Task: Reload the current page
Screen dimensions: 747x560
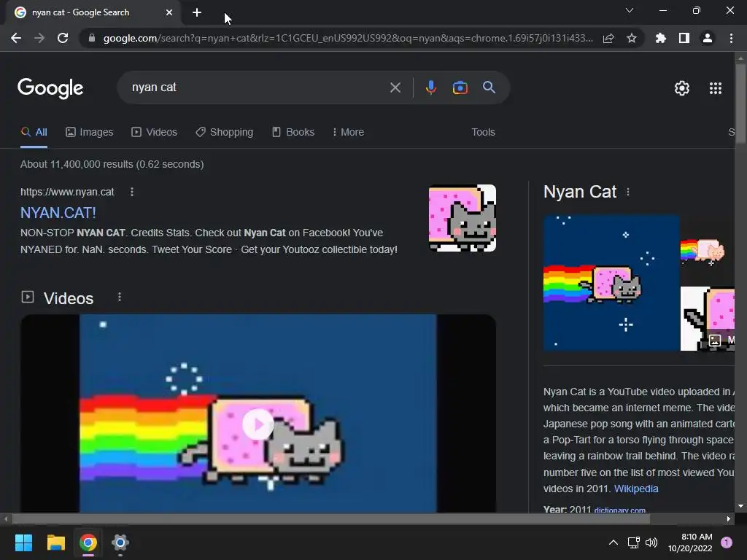Action: point(63,38)
